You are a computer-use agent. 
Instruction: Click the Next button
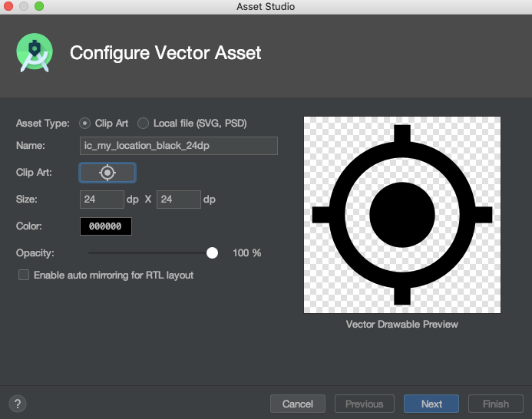(x=431, y=404)
